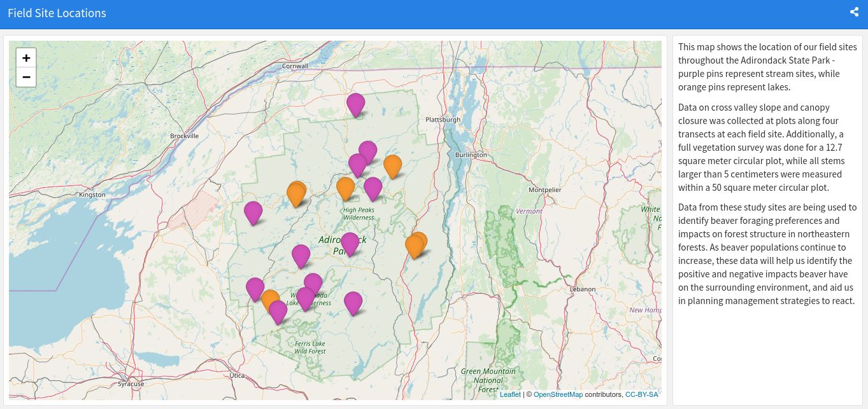Click the Field Site Locations title
Viewport: 868px width, 409px height.
coord(57,13)
